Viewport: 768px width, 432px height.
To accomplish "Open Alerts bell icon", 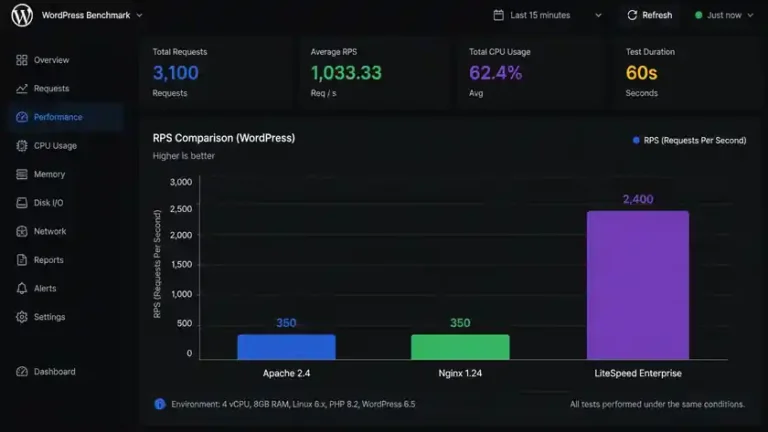I will 22,288.
